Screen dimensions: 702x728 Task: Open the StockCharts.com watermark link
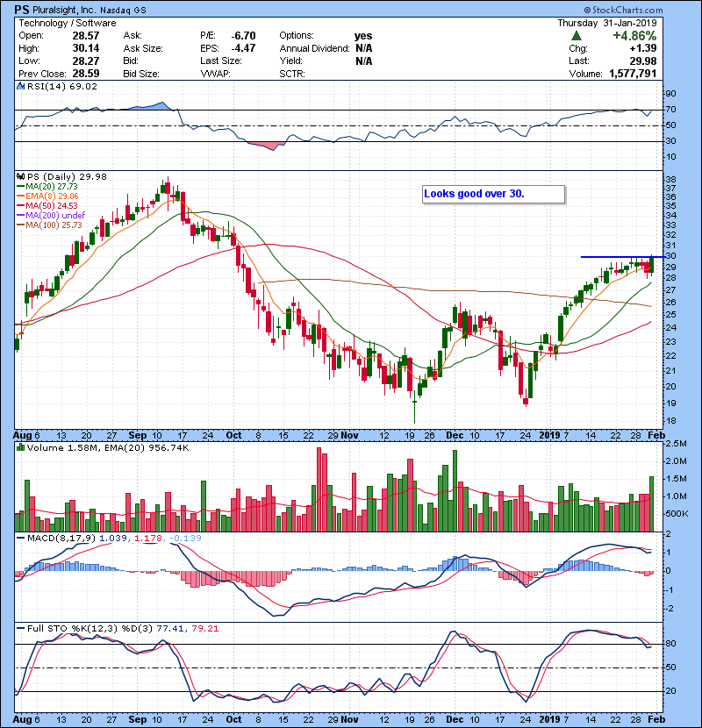(x=623, y=10)
